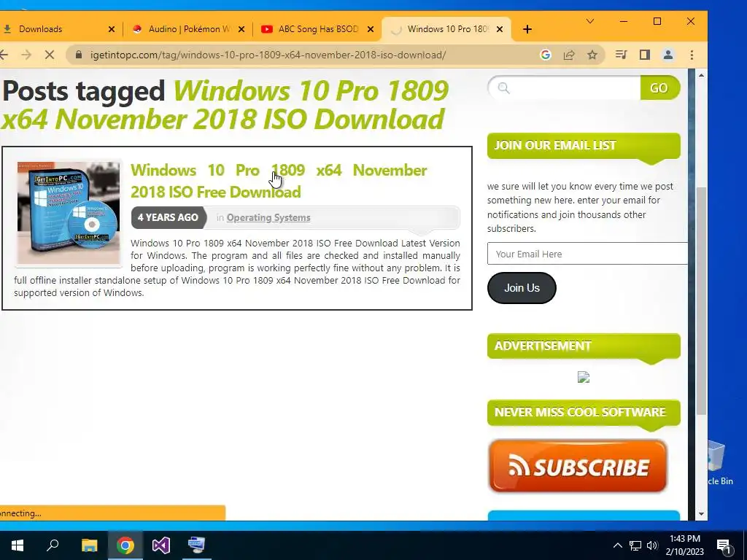747x560 pixels.
Task: Open the volume tray icon
Action: pos(652,545)
